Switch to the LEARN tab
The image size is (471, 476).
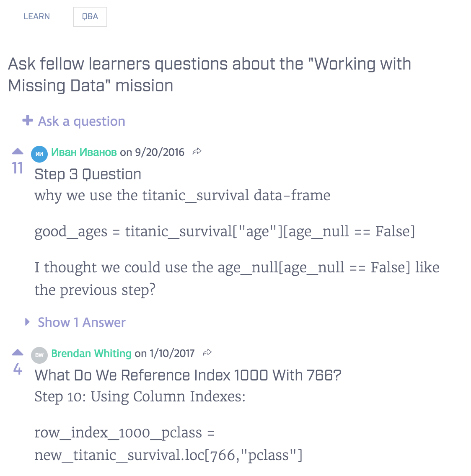(x=36, y=17)
